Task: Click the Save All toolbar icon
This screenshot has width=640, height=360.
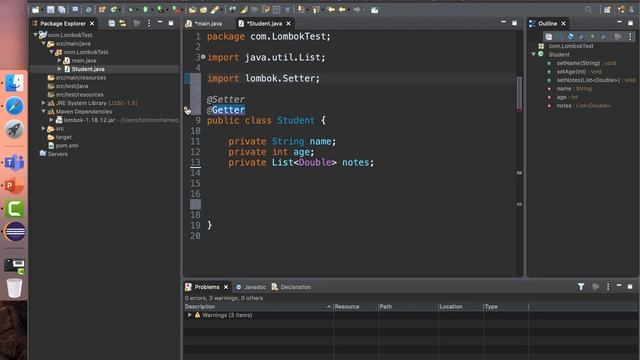Action: coord(62,9)
